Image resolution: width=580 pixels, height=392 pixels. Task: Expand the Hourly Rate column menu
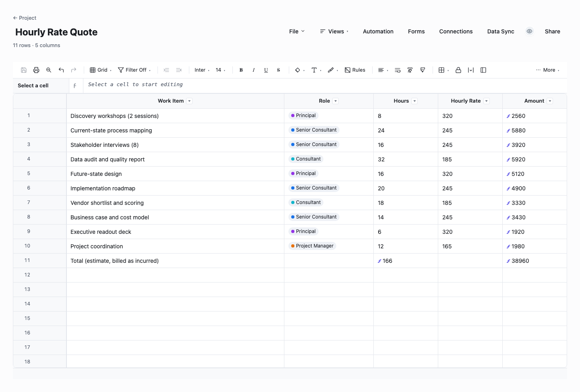[x=487, y=101]
